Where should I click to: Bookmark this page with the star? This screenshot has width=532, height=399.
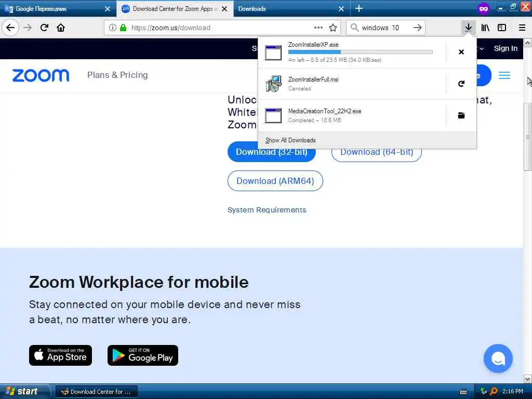point(333,28)
